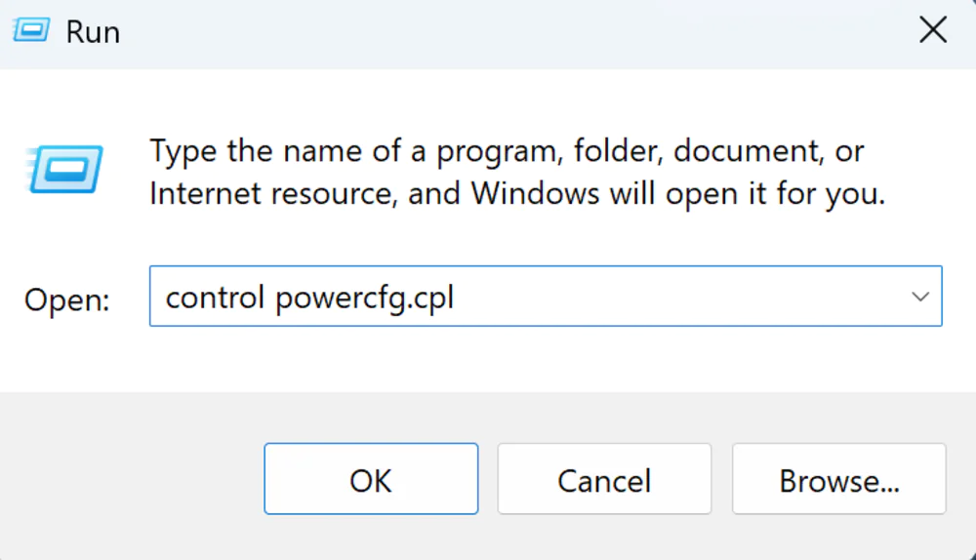This screenshot has height=560, width=976.
Task: Click the gray footer area left of OK
Action: [131, 478]
